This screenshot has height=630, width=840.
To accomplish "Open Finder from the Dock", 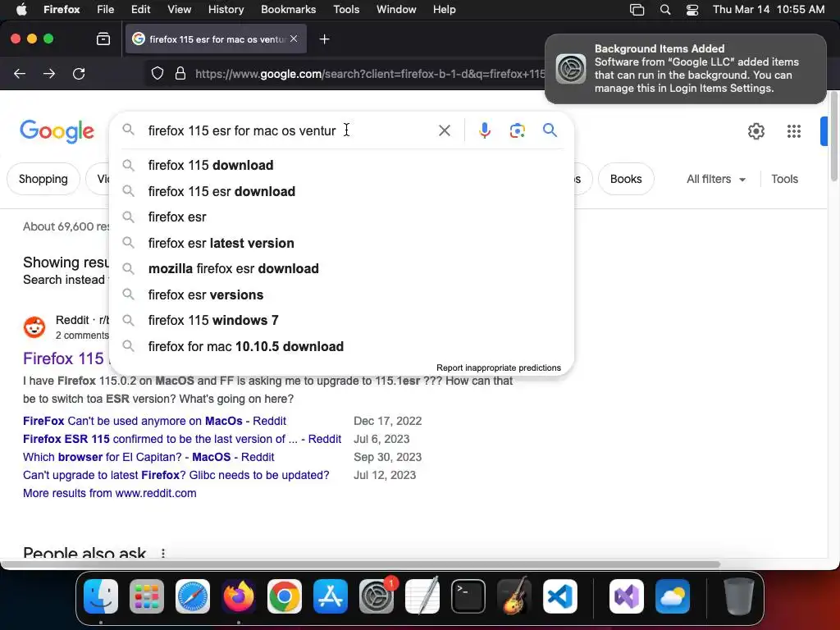I will coord(101,596).
